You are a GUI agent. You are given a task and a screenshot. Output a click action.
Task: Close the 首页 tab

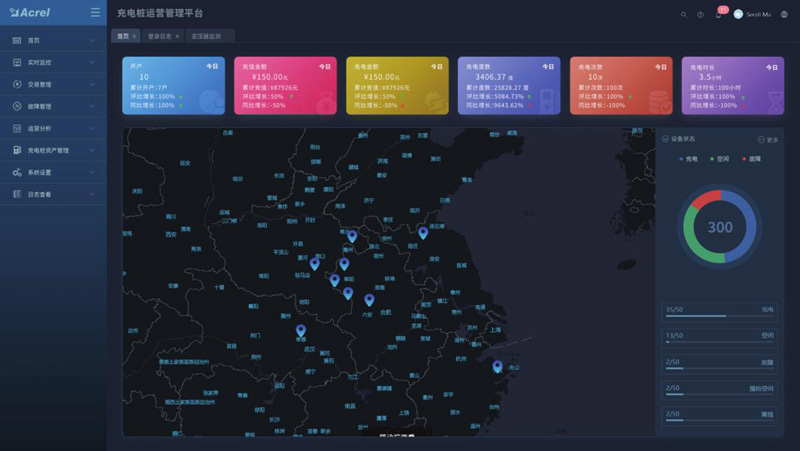pyautogui.click(x=134, y=36)
